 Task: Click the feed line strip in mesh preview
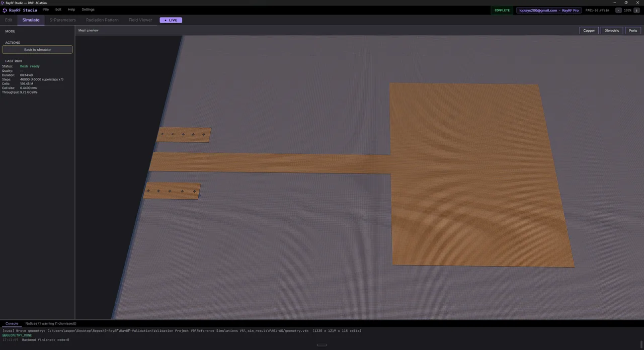[x=270, y=163]
